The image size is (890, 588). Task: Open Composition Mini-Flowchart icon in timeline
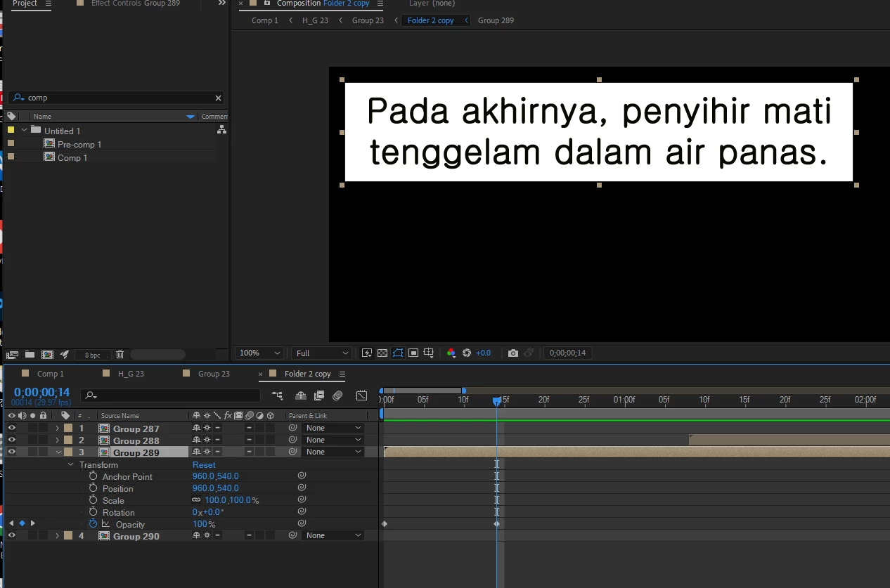[x=278, y=396]
